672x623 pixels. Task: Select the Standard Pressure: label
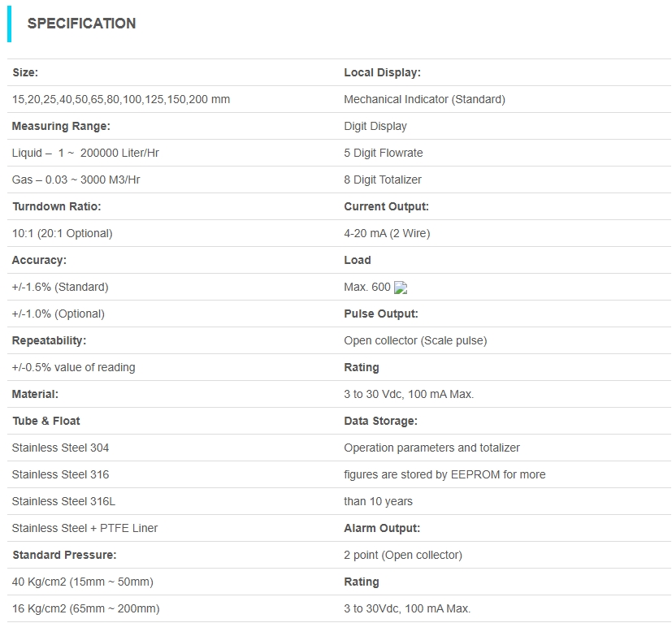point(64,556)
